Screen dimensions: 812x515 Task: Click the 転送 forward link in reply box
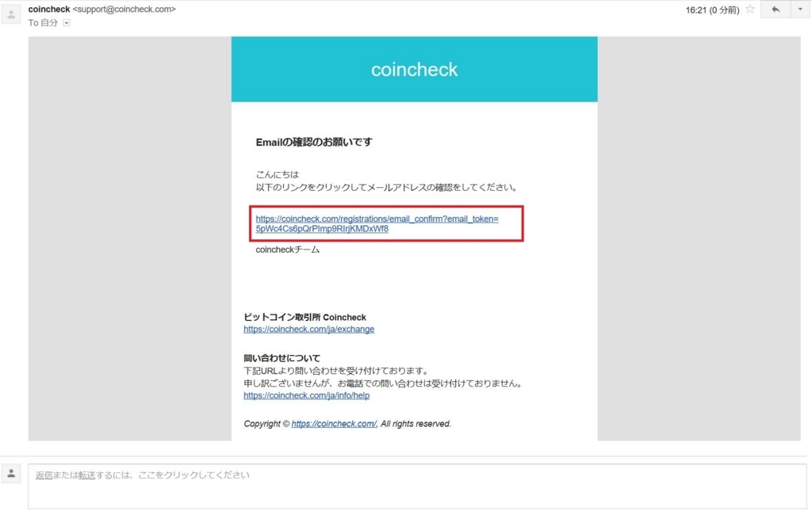pyautogui.click(x=86, y=475)
